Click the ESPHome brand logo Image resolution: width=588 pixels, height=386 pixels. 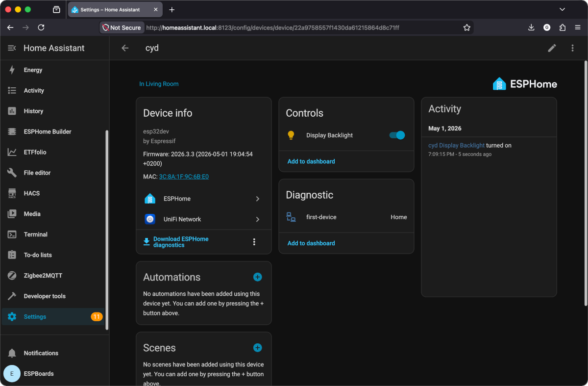point(525,84)
